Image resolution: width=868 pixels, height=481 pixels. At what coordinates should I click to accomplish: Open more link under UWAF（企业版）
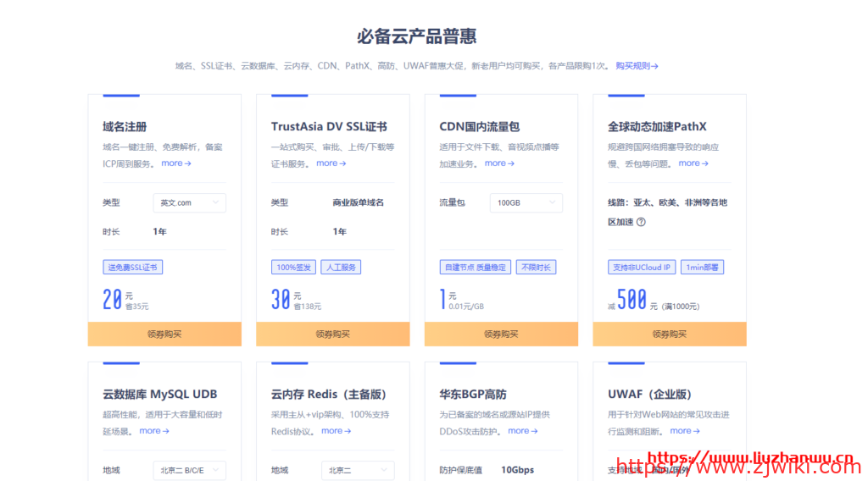[x=685, y=431]
